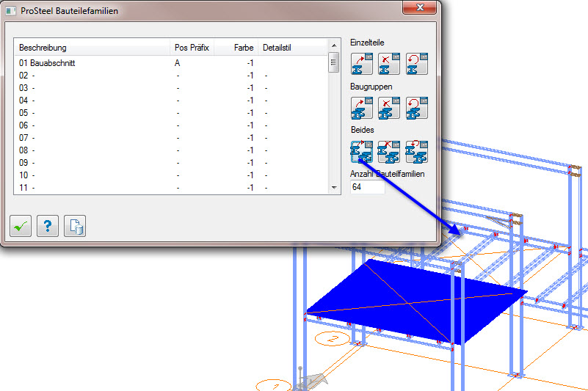Select the row '11 -'
588x391 pixels.
(x=170, y=188)
